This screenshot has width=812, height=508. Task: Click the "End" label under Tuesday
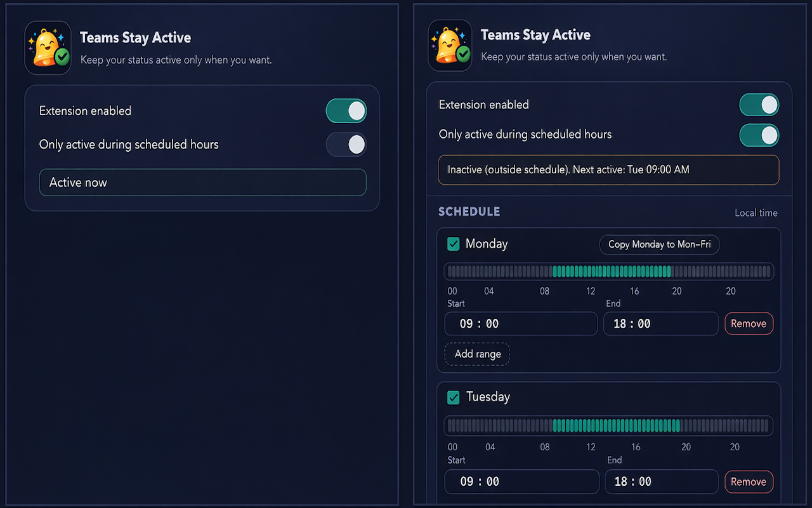tap(615, 460)
